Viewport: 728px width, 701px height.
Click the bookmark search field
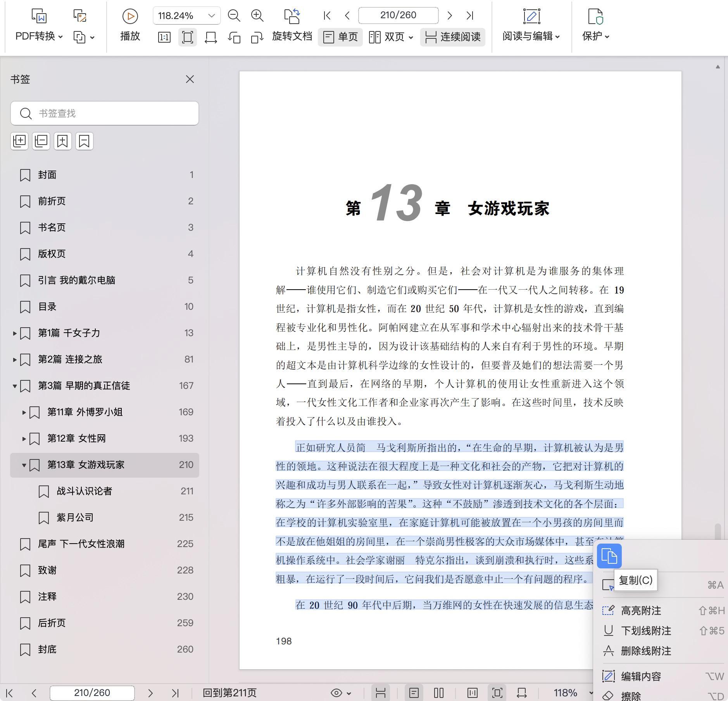point(105,113)
